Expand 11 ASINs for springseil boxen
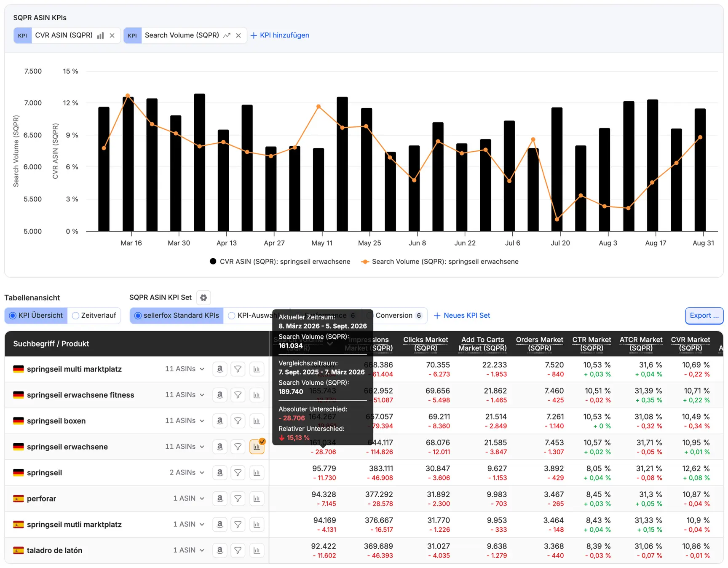The image size is (728, 568). click(185, 421)
